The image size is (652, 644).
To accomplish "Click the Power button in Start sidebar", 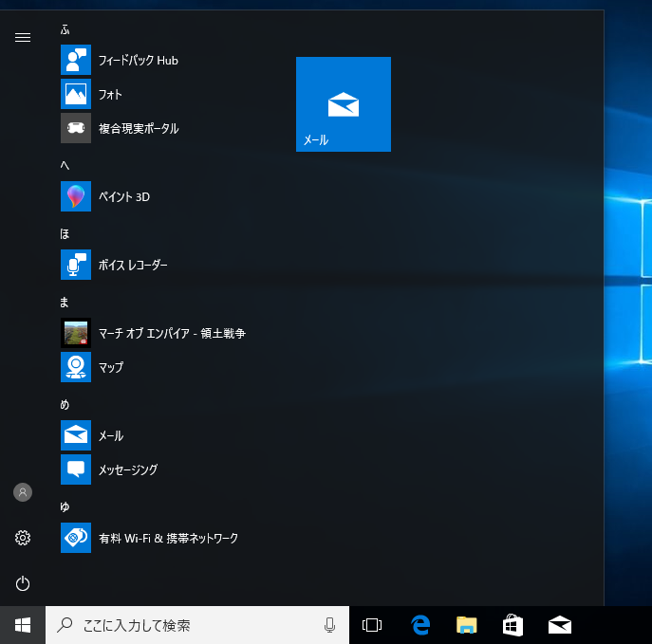I will (x=23, y=583).
